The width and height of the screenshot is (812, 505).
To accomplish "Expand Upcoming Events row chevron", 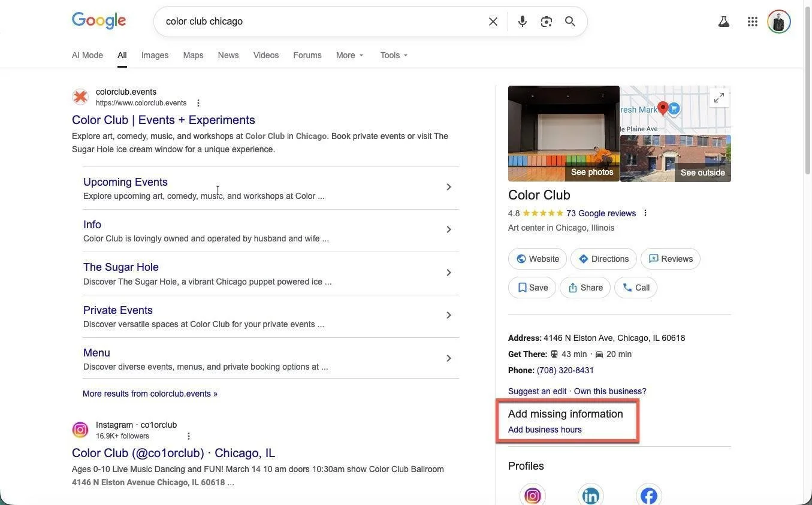I will (449, 187).
